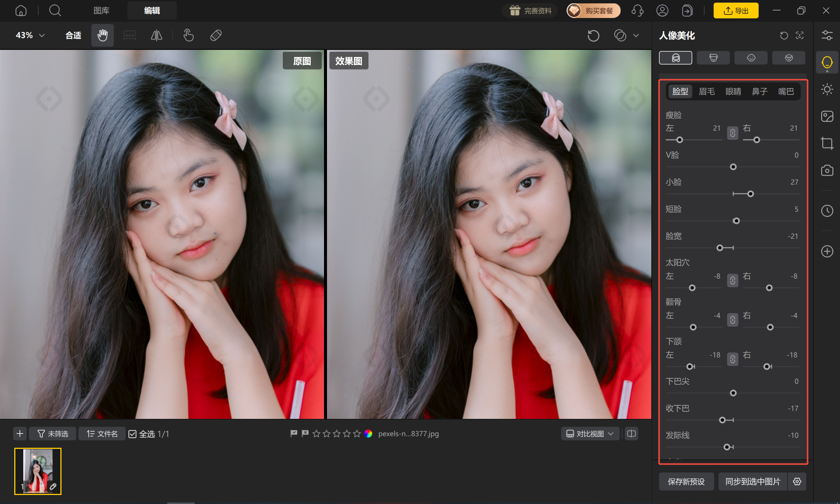
Task: Click the undo rotate arrow in the toolbar
Action: pos(593,36)
